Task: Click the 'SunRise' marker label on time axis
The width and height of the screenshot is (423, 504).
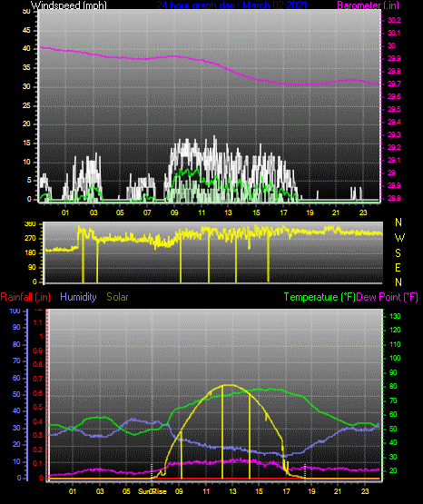Action: coord(152,491)
